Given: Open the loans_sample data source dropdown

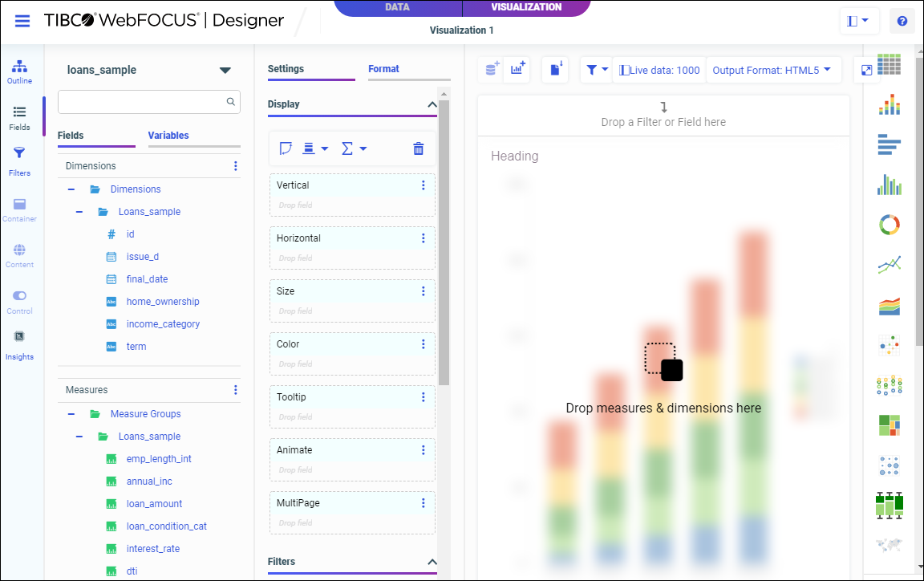Looking at the screenshot, I should 225,71.
